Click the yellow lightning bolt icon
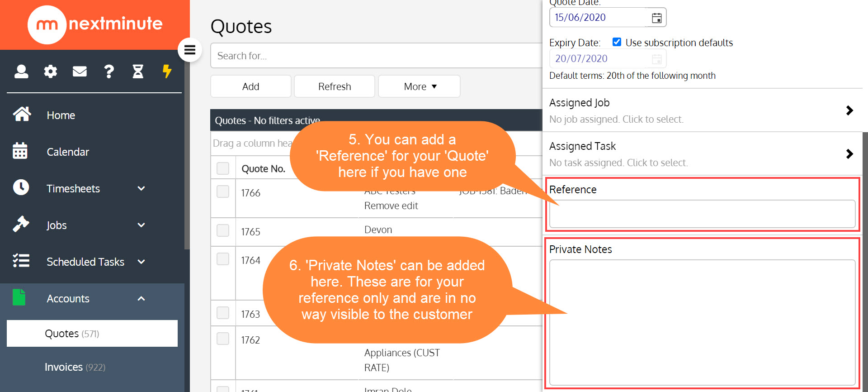 (x=167, y=72)
